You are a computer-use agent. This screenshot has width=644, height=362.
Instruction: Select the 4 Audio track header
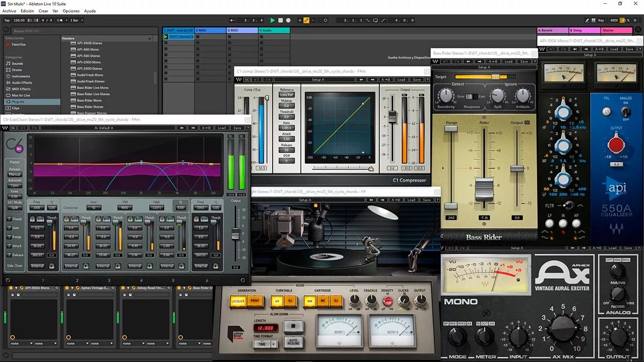pos(274,31)
